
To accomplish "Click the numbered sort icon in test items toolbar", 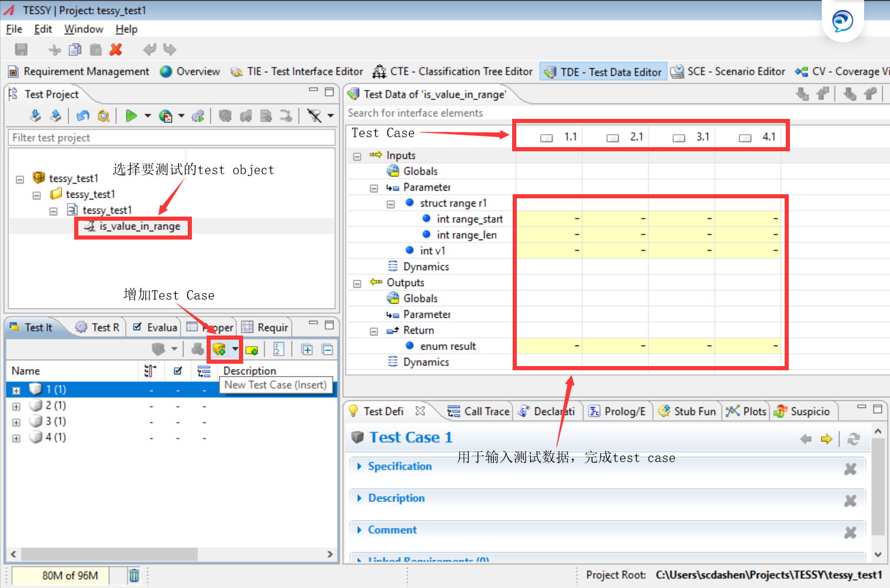I will pyautogui.click(x=279, y=349).
